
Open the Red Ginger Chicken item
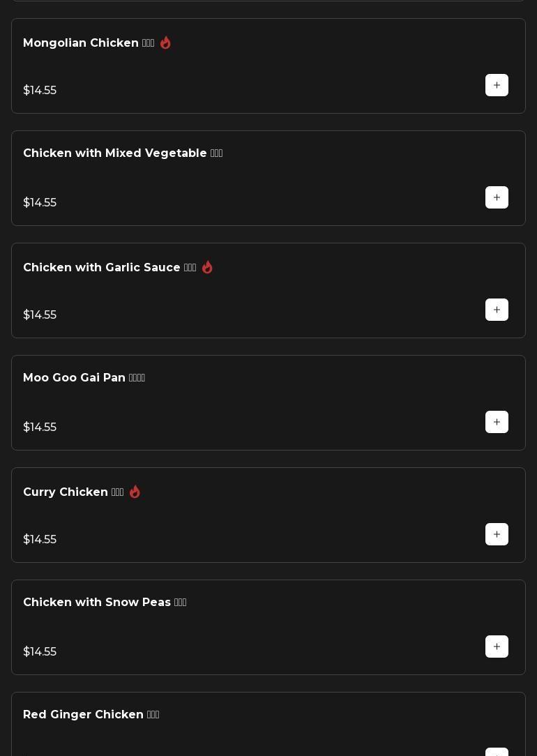point(83,715)
